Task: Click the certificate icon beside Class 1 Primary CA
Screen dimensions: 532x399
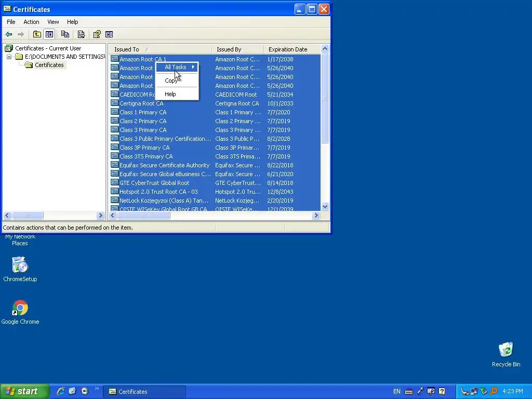Action: [115, 112]
